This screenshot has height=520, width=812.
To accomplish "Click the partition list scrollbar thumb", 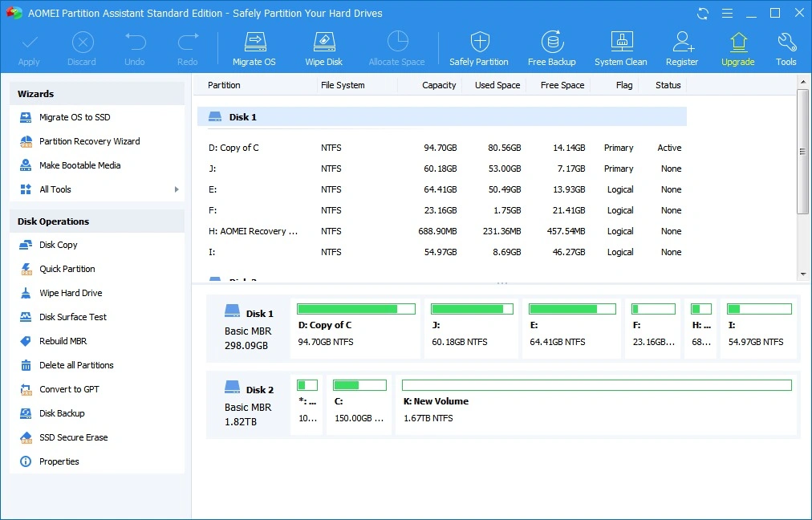I will tap(802, 151).
